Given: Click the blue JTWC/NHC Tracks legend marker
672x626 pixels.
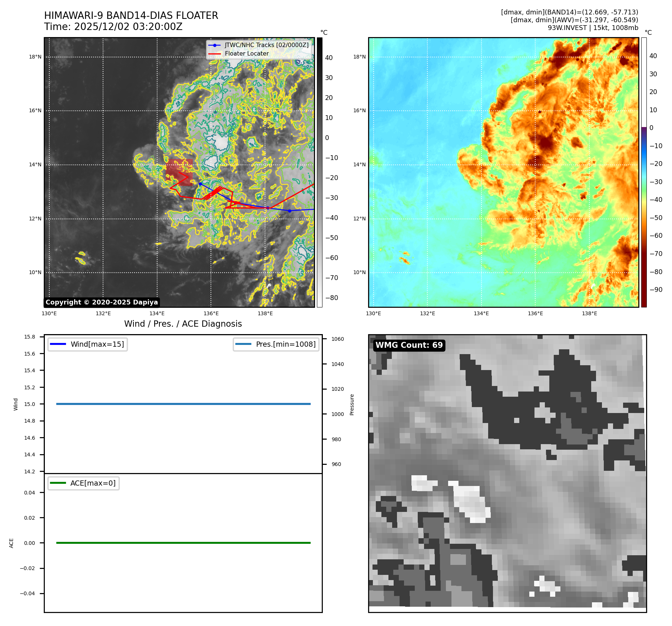Looking at the screenshot, I should (215, 45).
